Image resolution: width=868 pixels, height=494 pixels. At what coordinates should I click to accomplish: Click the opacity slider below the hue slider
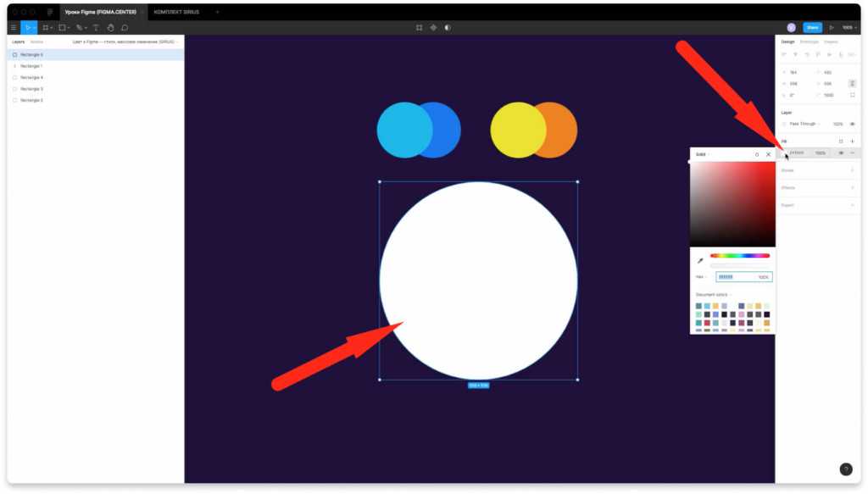coord(740,265)
